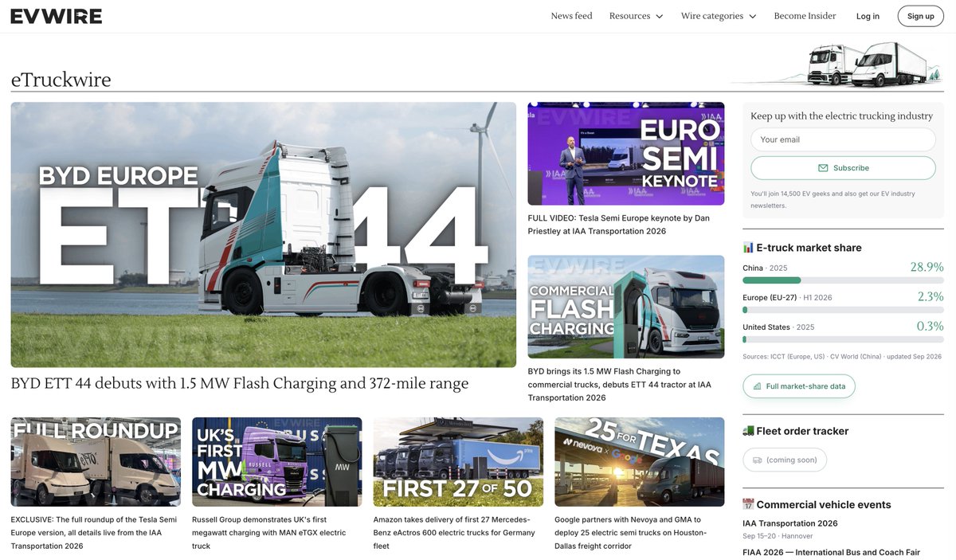Open the Full Roundup thumbnail
Screen dimensions: 956x560
(x=96, y=462)
